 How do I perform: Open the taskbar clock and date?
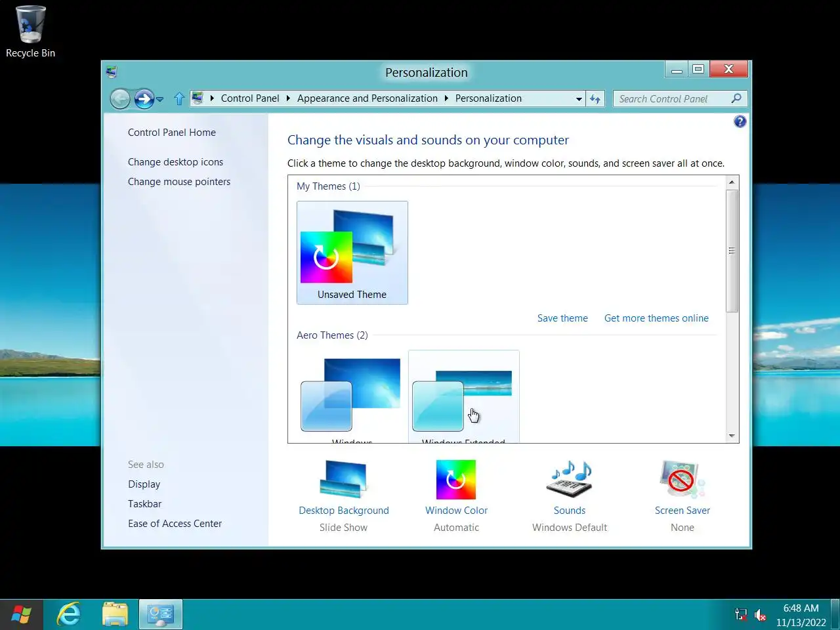[801, 615]
